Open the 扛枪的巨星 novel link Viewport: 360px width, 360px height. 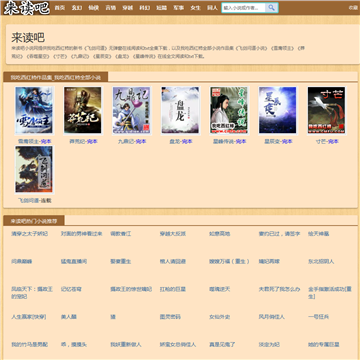click(173, 289)
